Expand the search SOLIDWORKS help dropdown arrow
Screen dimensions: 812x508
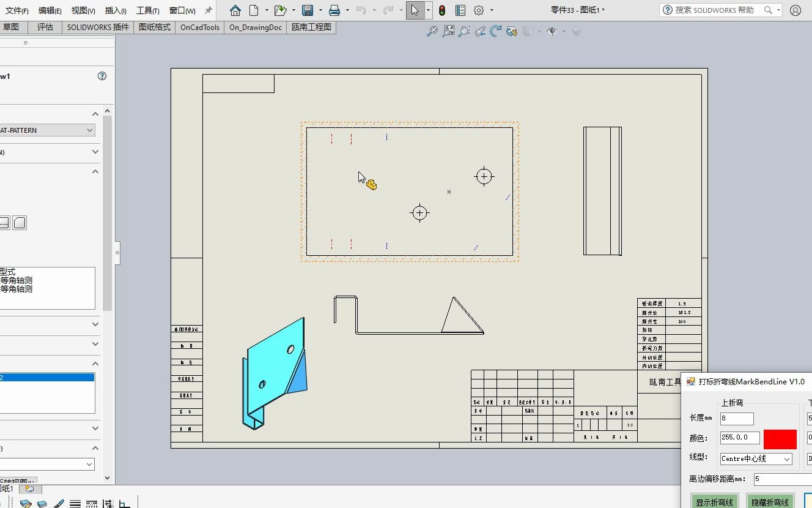[778, 10]
